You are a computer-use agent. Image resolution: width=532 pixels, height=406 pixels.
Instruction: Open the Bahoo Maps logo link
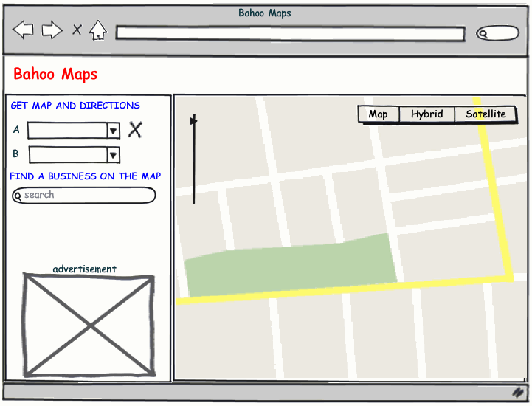click(55, 74)
